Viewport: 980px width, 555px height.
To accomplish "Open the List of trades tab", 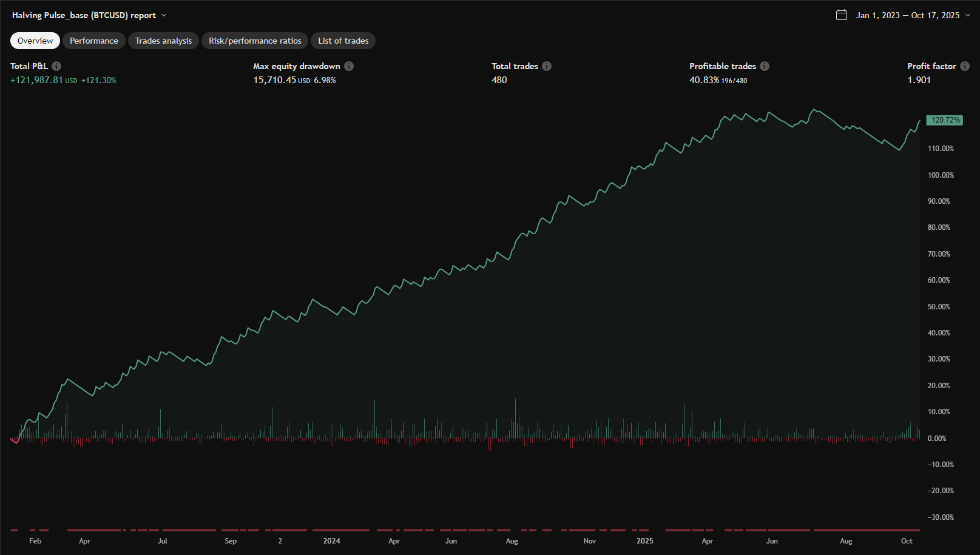I will click(x=343, y=41).
